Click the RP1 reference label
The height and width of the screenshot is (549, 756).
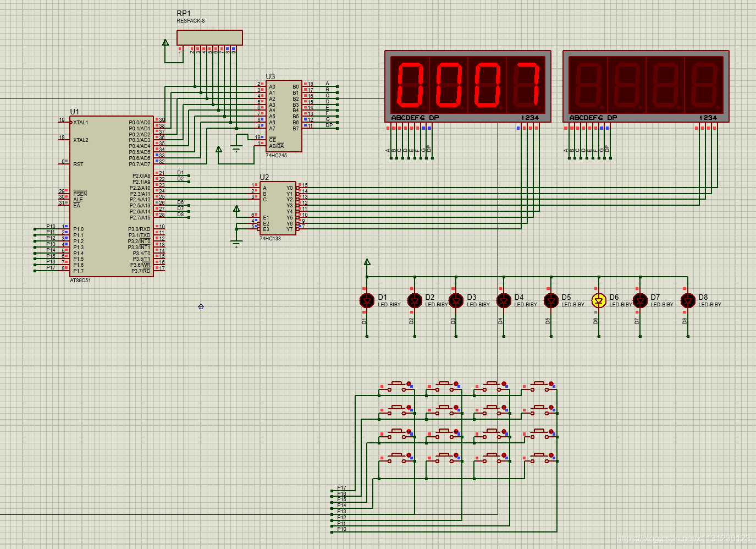184,13
